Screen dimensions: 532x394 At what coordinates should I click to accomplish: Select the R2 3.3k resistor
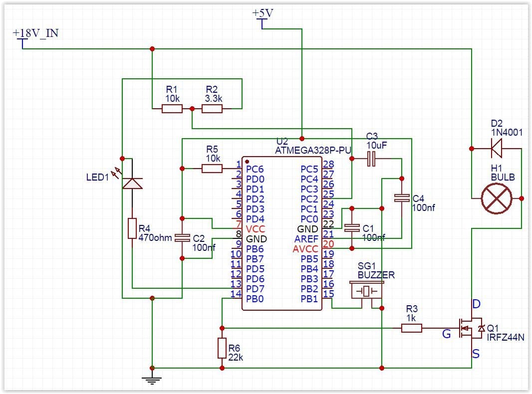pyautogui.click(x=212, y=109)
